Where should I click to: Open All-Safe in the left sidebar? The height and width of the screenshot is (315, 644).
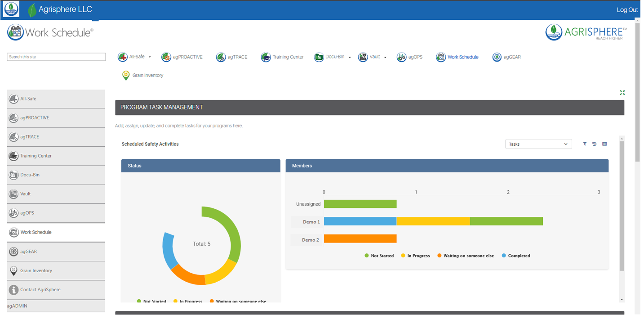coord(56,99)
